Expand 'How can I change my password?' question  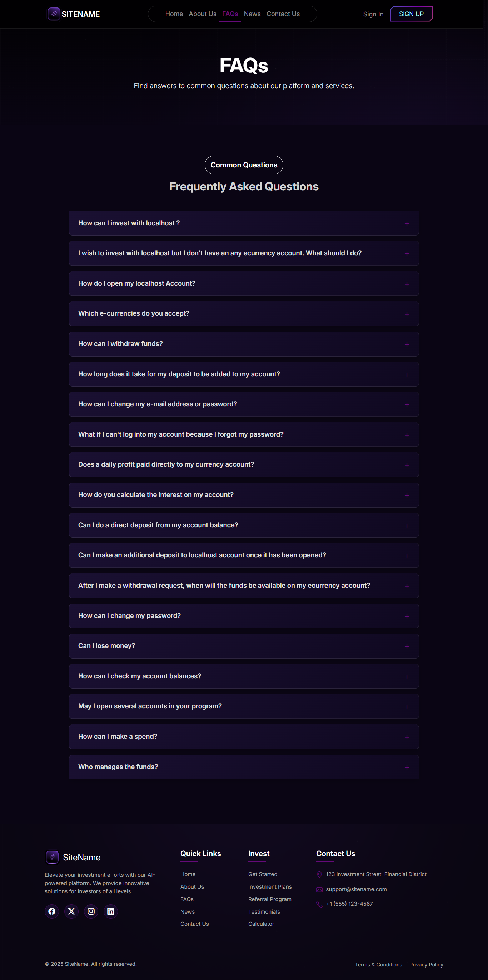click(x=244, y=616)
